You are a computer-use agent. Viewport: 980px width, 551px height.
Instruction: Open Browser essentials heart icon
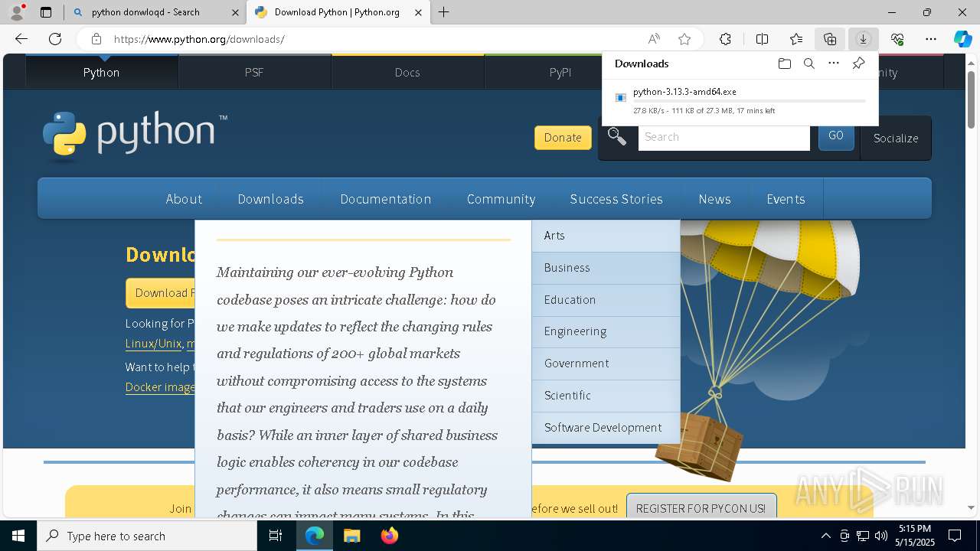coord(897,39)
